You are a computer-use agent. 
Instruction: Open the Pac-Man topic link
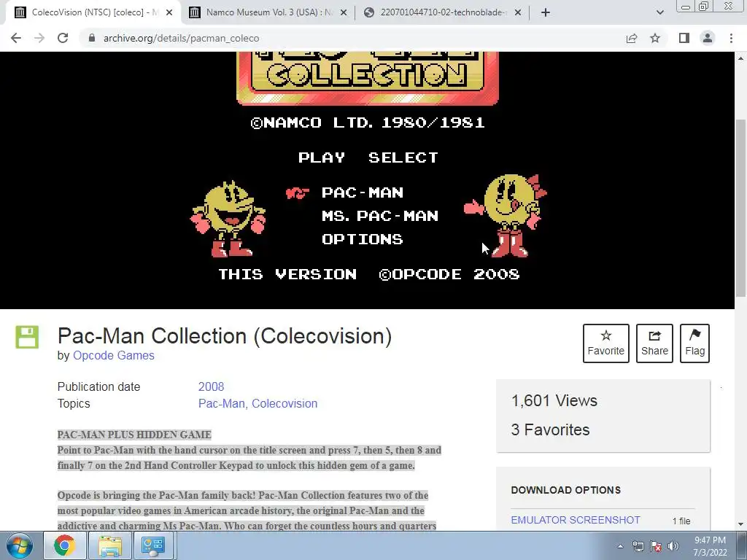coord(223,403)
